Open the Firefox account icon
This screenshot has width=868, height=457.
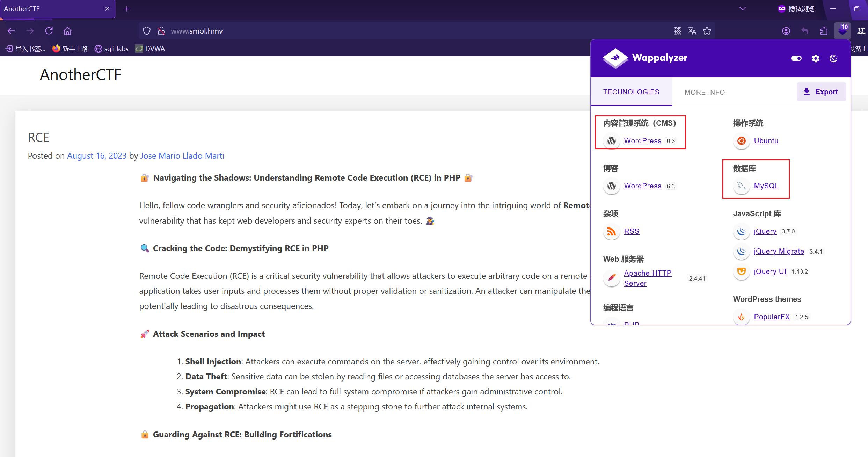[786, 31]
